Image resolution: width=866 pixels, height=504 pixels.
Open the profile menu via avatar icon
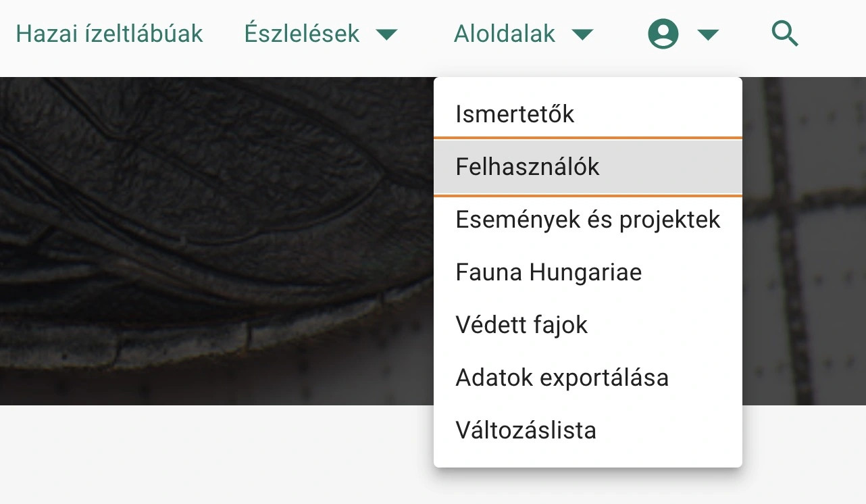[x=663, y=33]
